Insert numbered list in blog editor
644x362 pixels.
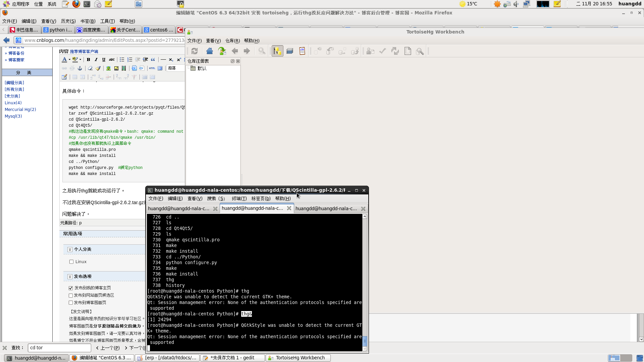point(130,60)
